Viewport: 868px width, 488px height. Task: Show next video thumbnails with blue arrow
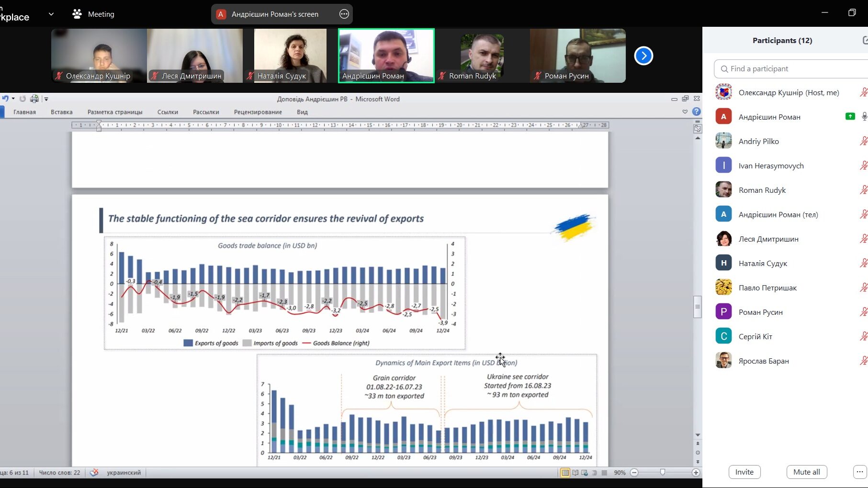[643, 56]
